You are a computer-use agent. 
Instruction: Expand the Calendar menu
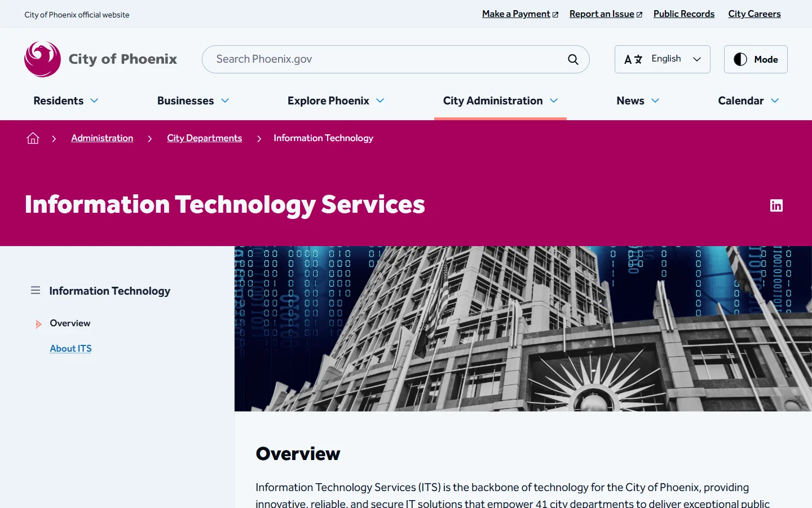(748, 100)
